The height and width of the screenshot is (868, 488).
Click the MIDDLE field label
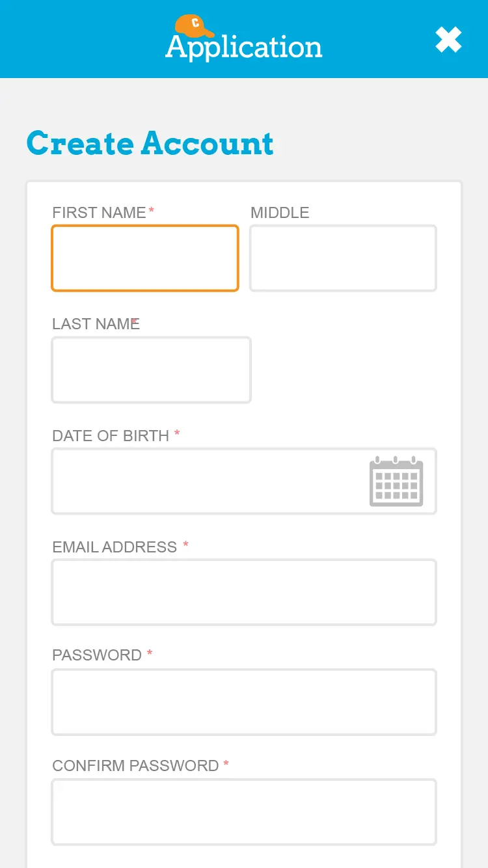280,213
